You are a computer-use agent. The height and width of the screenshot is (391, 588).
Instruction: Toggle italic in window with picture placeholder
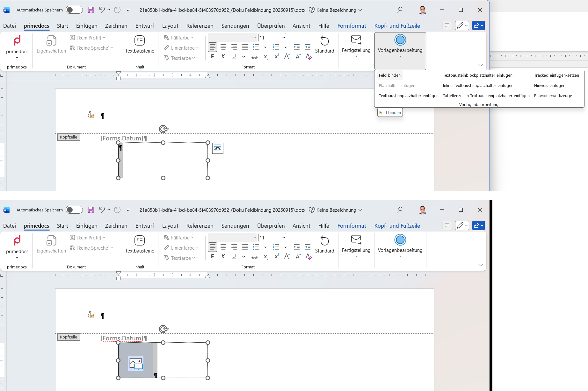point(223,257)
